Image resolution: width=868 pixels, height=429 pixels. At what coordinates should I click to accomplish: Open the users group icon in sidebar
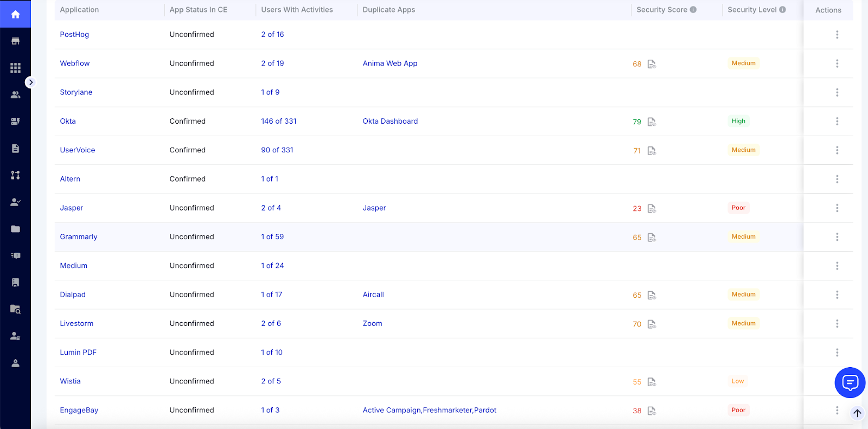(15, 94)
